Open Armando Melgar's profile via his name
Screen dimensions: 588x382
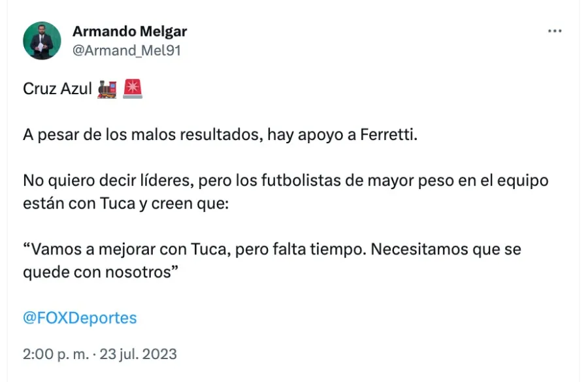coord(130,31)
